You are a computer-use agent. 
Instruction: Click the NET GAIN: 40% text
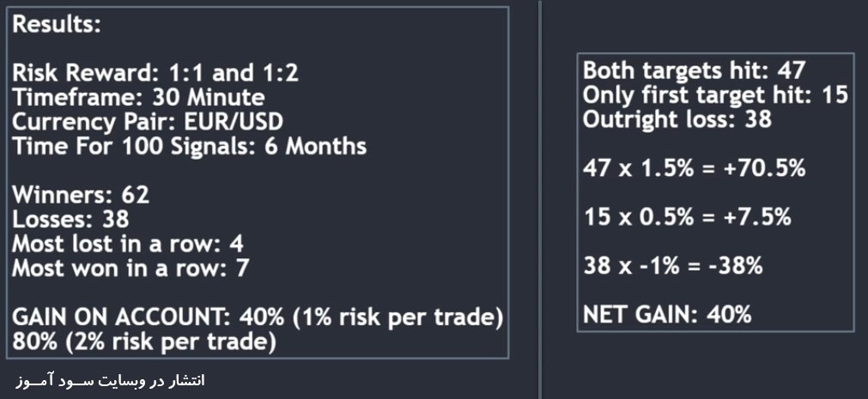667,315
